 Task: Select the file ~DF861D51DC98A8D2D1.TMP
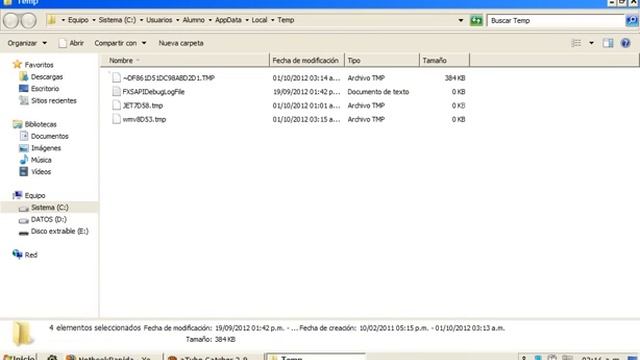[169, 78]
